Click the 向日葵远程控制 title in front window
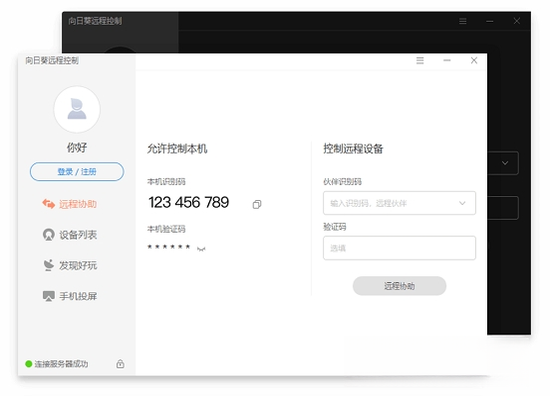Viewport: 550px width, 396px height. [52, 61]
